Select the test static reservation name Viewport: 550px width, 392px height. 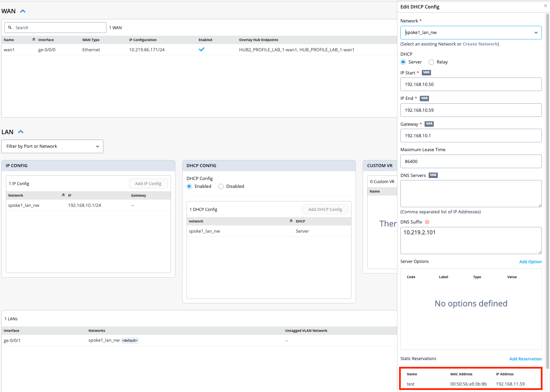[x=411, y=384]
